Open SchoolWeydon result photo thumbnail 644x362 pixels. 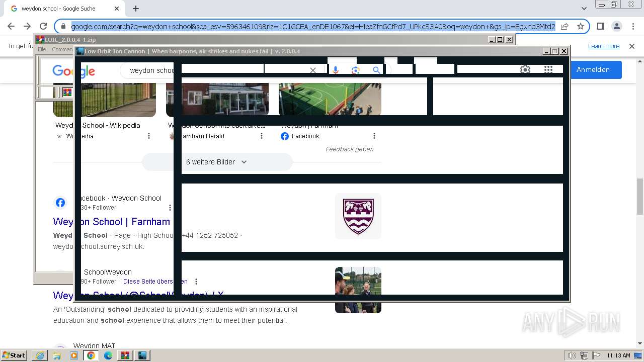coord(358,290)
